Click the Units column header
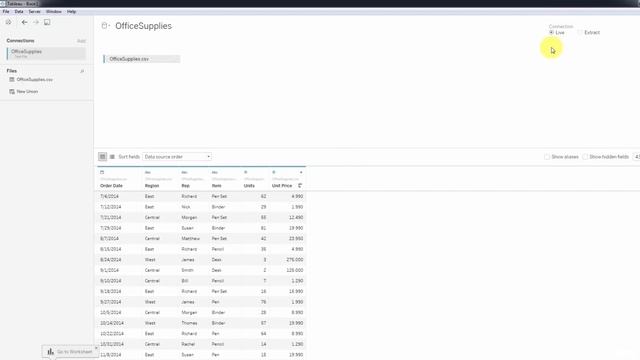This screenshot has width=640, height=360. pos(249,186)
